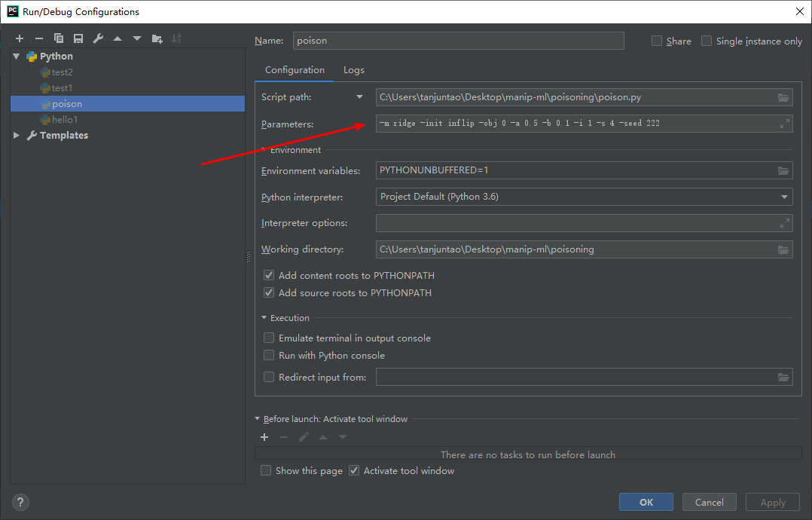Uncheck Add content roots to PYTHONPATH
Screen dimensions: 812x520
(x=269, y=276)
